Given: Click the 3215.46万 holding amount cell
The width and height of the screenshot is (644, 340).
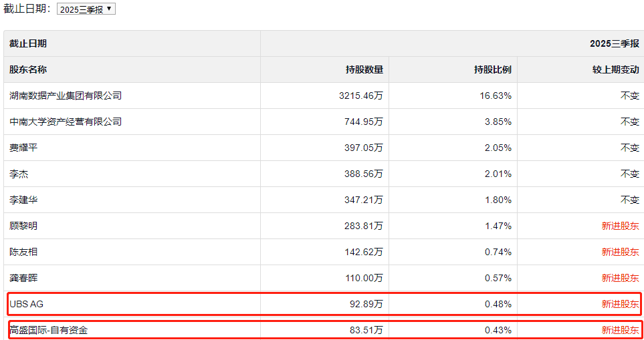Looking at the screenshot, I should (361, 96).
